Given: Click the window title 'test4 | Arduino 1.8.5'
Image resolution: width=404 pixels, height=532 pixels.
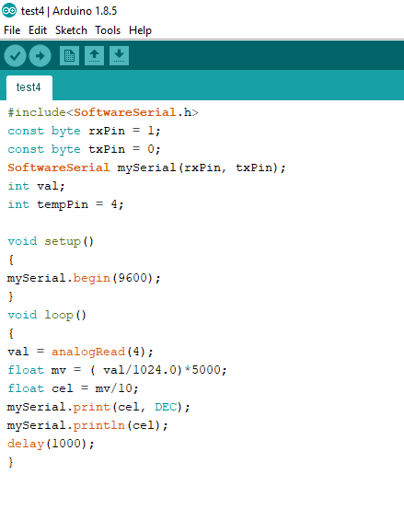Looking at the screenshot, I should pos(69,11).
